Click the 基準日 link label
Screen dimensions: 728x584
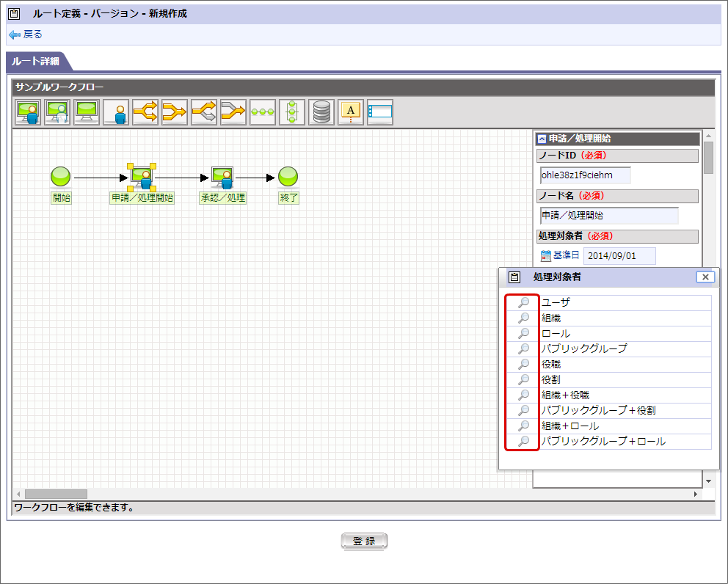(x=566, y=255)
